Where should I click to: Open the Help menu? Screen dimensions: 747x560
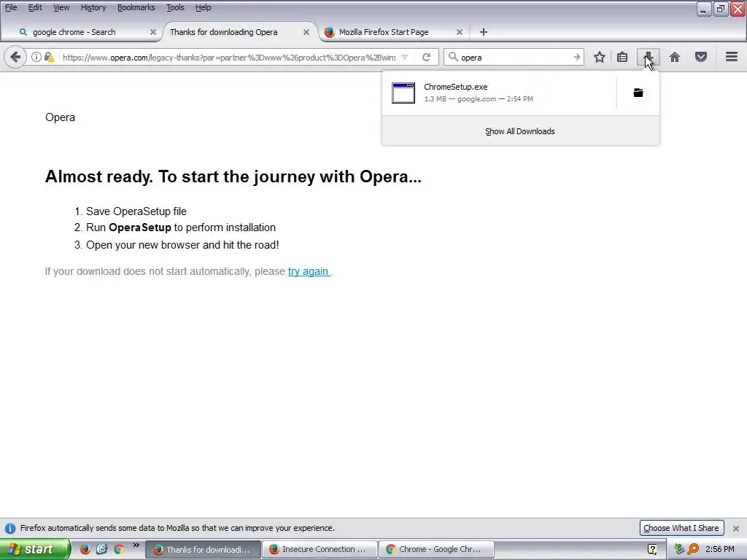tap(203, 7)
